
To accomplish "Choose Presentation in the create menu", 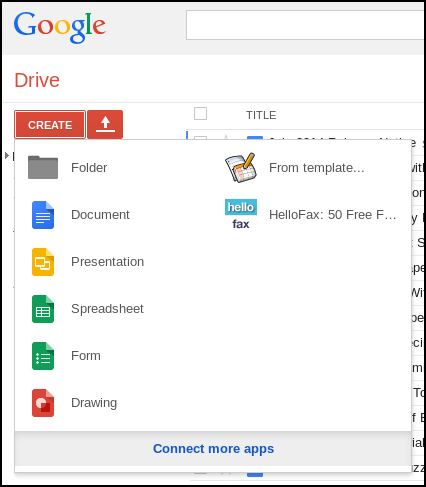I will pos(107,262).
